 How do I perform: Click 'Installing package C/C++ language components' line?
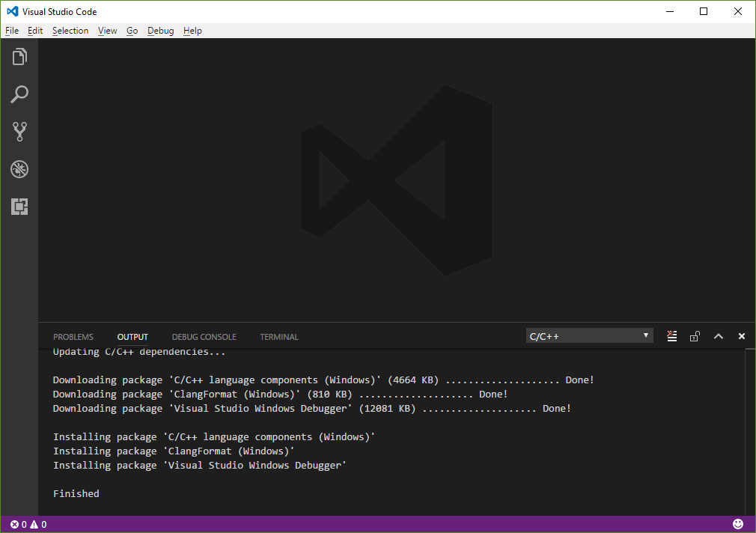click(214, 436)
